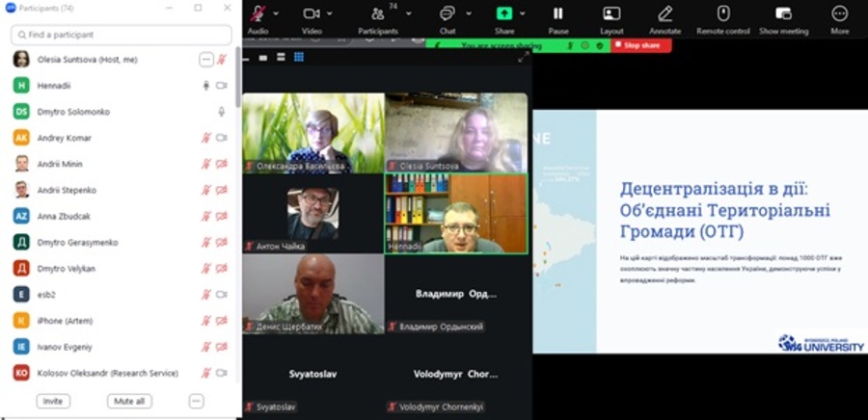Click Andrii Stepenko's muted microphone icon
Image resolution: width=868 pixels, height=420 pixels.
206,190
